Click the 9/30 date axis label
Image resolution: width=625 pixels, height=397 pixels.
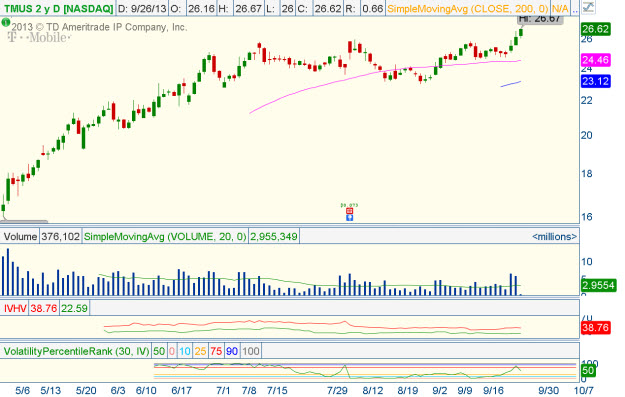549,390
